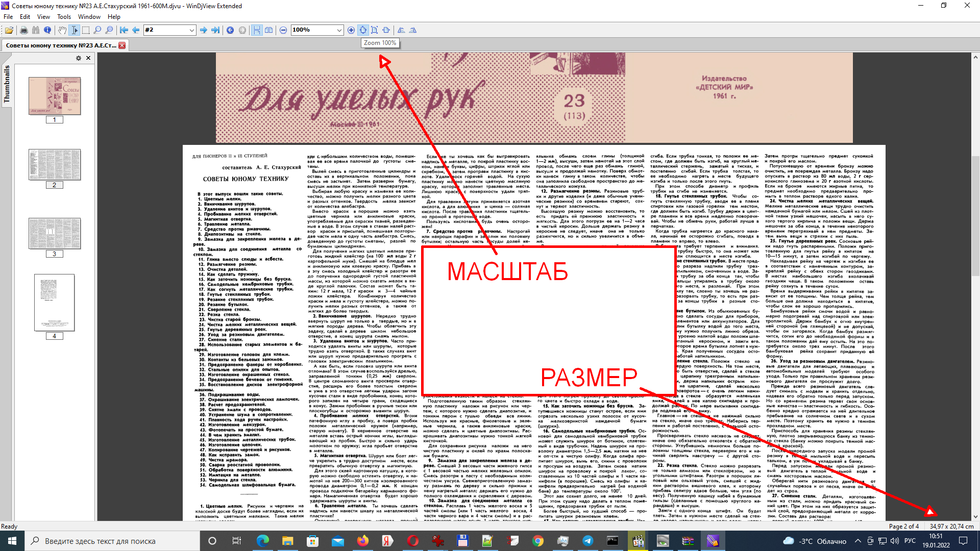Open the File menu

[x=8, y=17]
